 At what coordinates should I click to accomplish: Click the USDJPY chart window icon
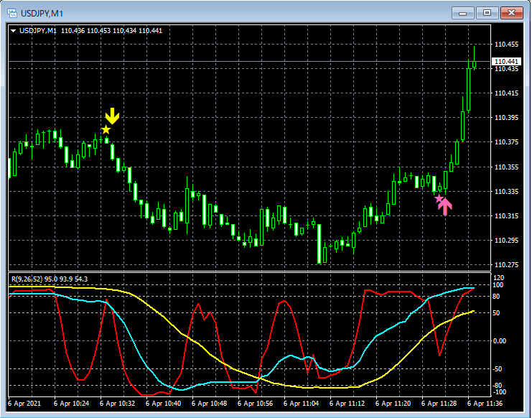point(12,14)
